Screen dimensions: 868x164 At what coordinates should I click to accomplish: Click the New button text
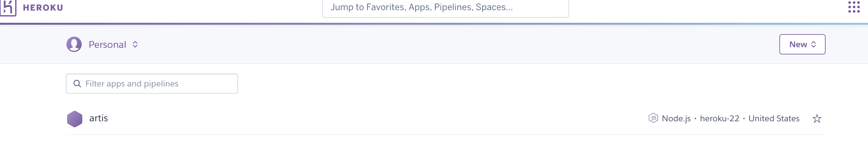click(798, 44)
